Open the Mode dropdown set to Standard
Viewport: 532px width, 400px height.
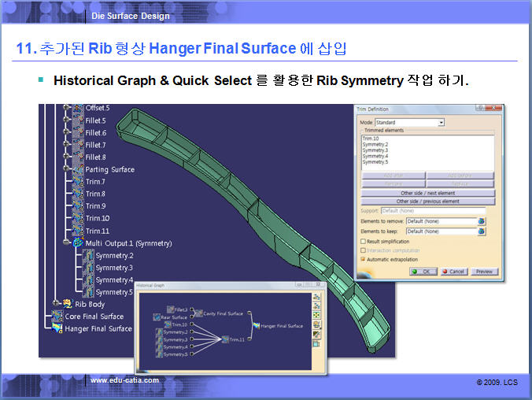point(441,123)
